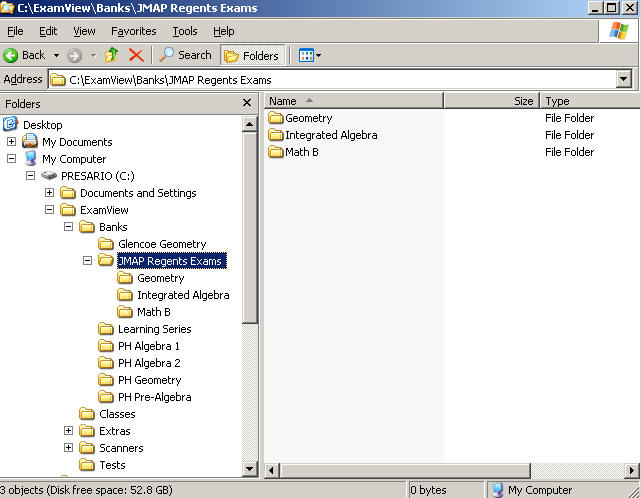Open the Help menu
641x498 pixels.
point(224,31)
